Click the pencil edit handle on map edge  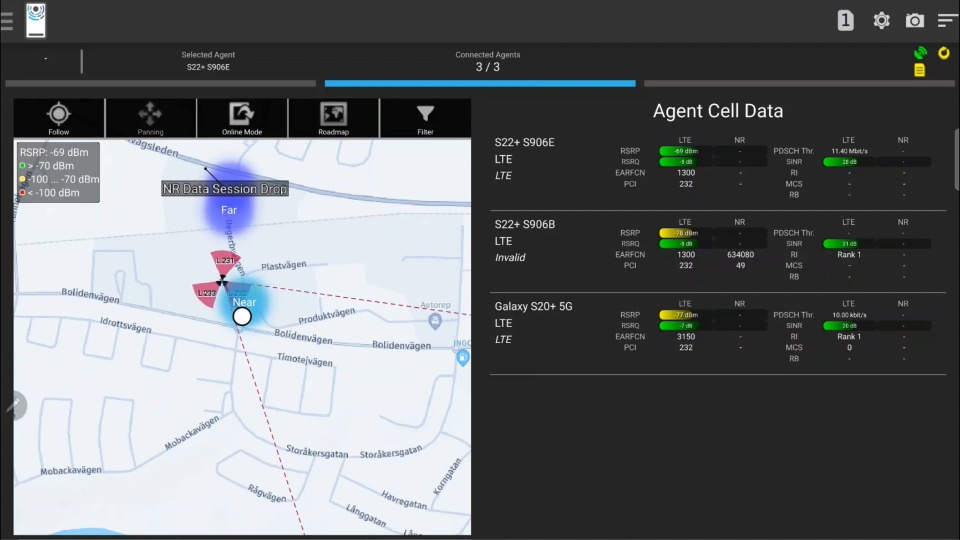[x=14, y=404]
